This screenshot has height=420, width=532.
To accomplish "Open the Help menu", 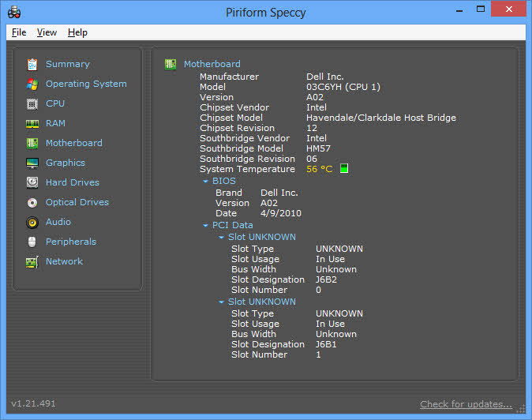I will 77,32.
